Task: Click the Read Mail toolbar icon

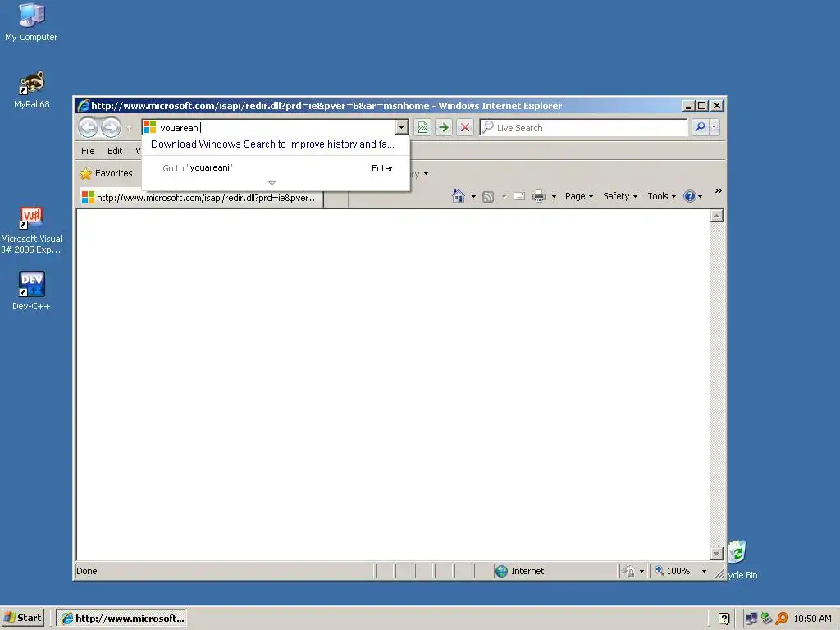Action: (x=519, y=197)
